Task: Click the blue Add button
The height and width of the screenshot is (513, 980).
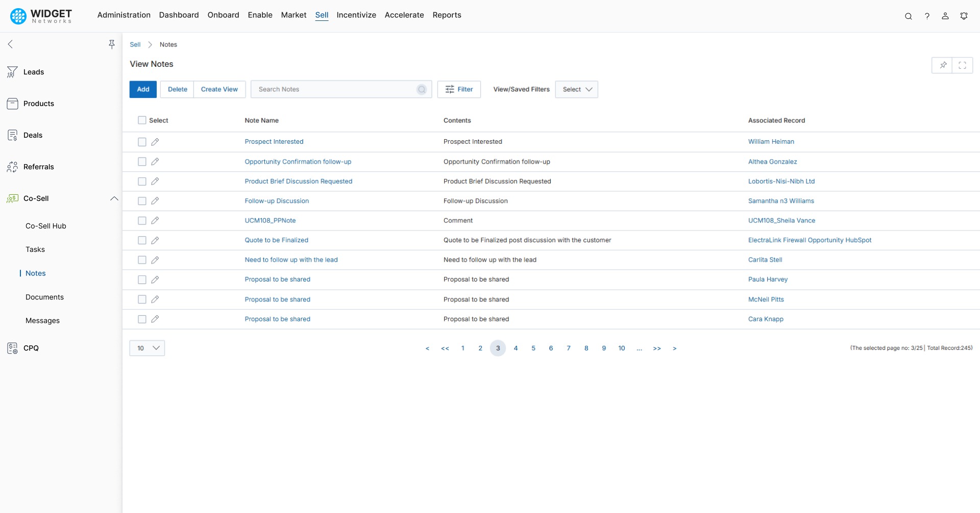Action: [x=143, y=89]
